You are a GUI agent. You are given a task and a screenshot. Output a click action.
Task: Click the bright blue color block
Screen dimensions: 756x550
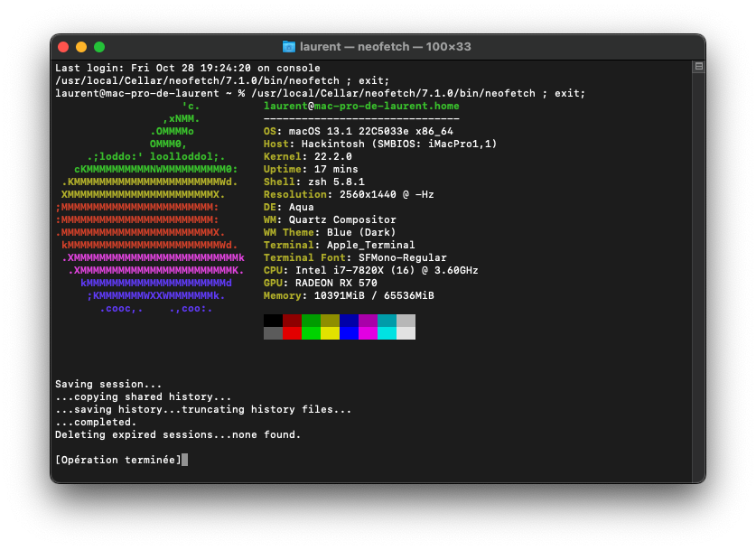[x=349, y=333]
